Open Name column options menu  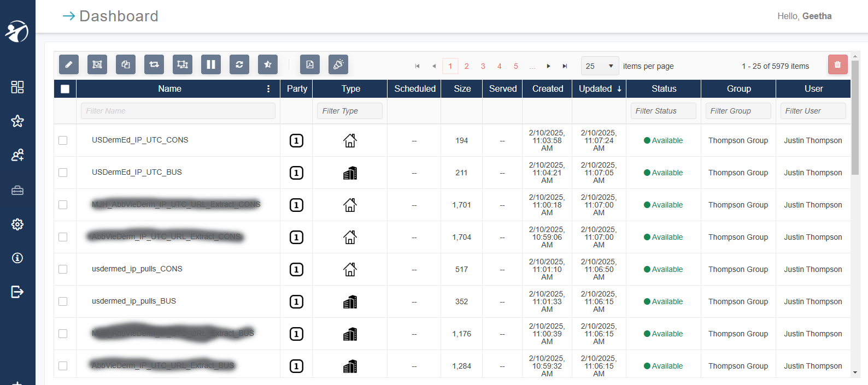(268, 89)
